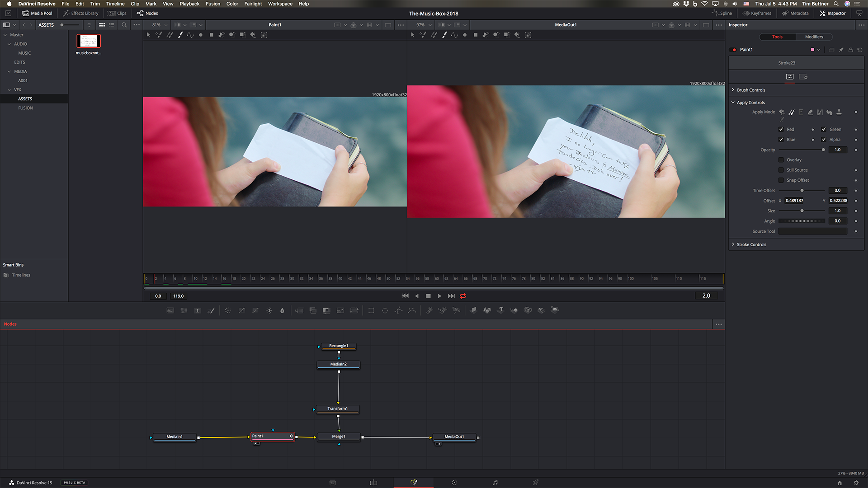
Task: Switch Inspector to the Modifiers tab
Action: pos(814,37)
